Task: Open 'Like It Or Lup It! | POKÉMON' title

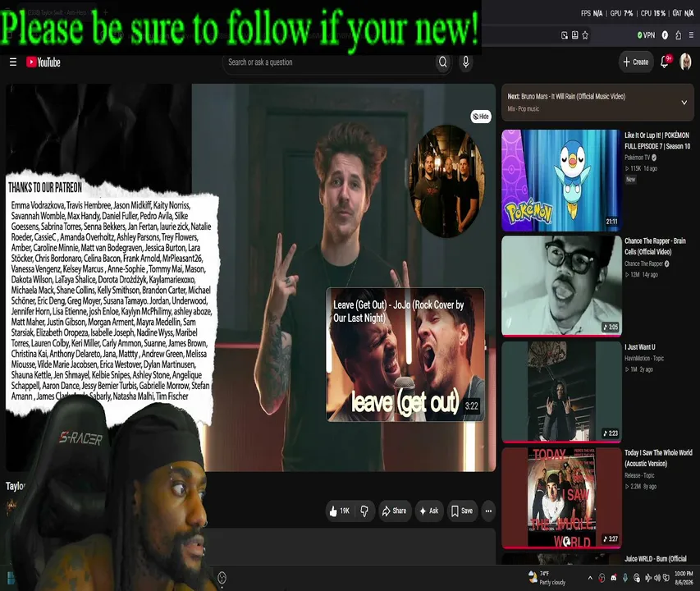Action: (x=657, y=140)
